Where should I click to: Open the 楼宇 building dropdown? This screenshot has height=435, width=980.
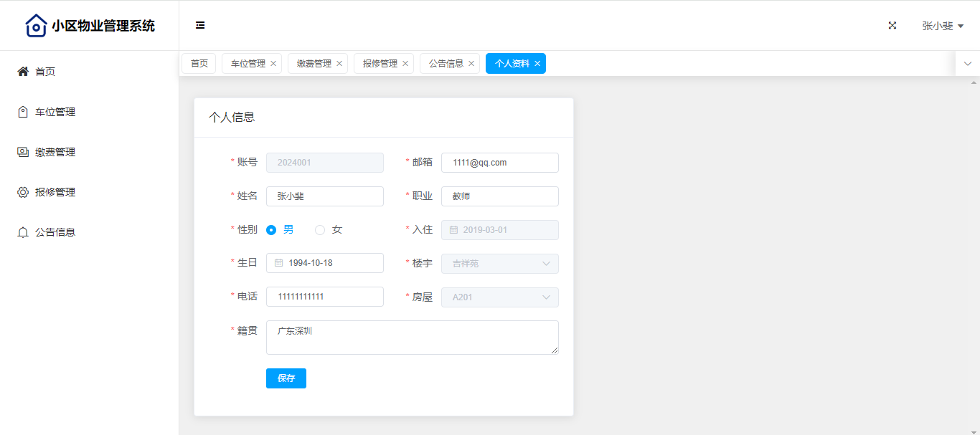(x=499, y=264)
